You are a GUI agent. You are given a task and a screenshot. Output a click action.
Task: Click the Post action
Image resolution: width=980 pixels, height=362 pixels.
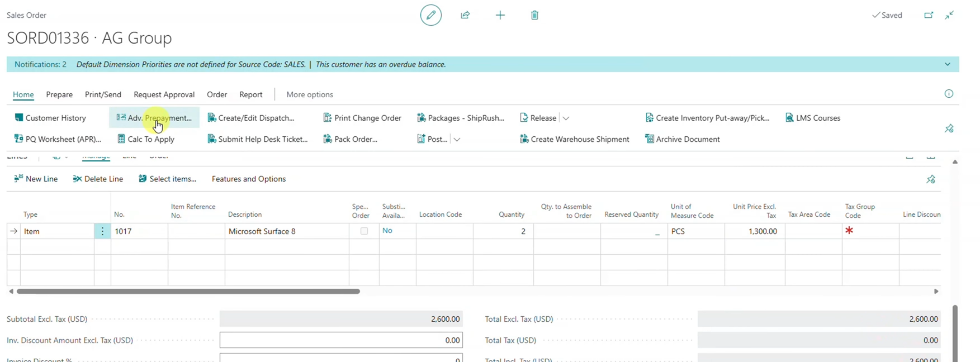(432, 139)
